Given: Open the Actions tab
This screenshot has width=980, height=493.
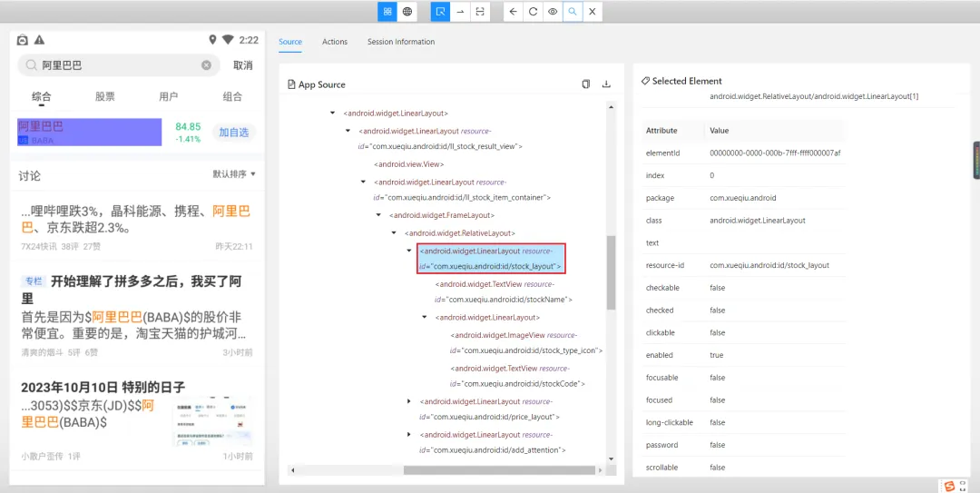Looking at the screenshot, I should point(334,42).
